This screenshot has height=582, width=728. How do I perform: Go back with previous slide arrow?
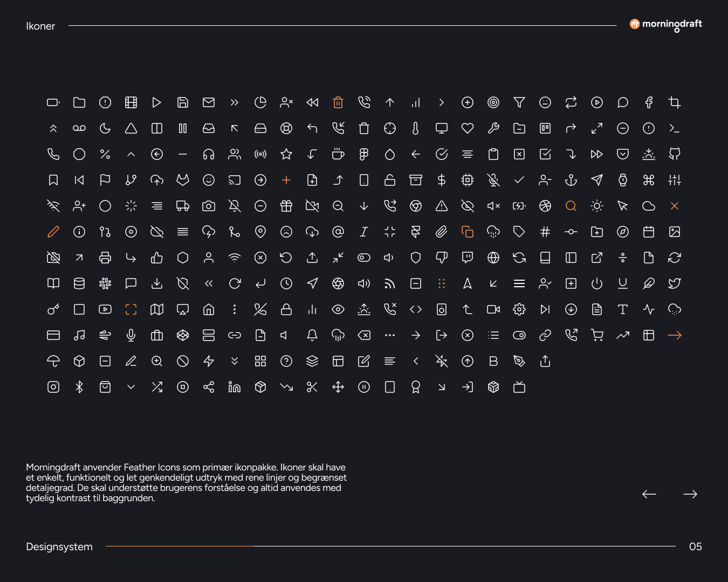click(x=649, y=494)
